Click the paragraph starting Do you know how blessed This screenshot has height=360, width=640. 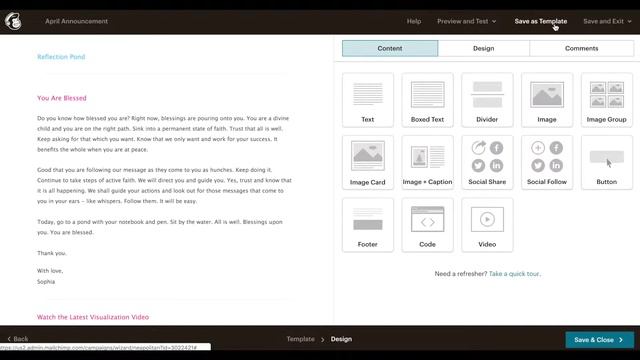click(163, 134)
